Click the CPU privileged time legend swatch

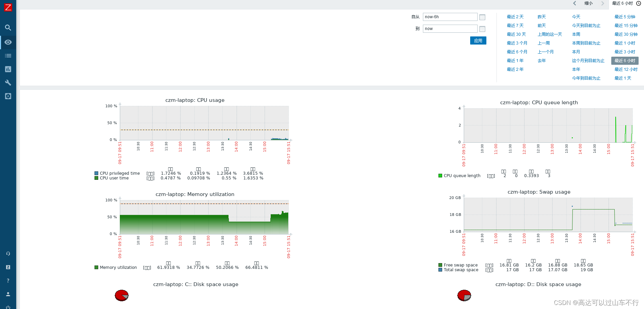click(x=97, y=173)
